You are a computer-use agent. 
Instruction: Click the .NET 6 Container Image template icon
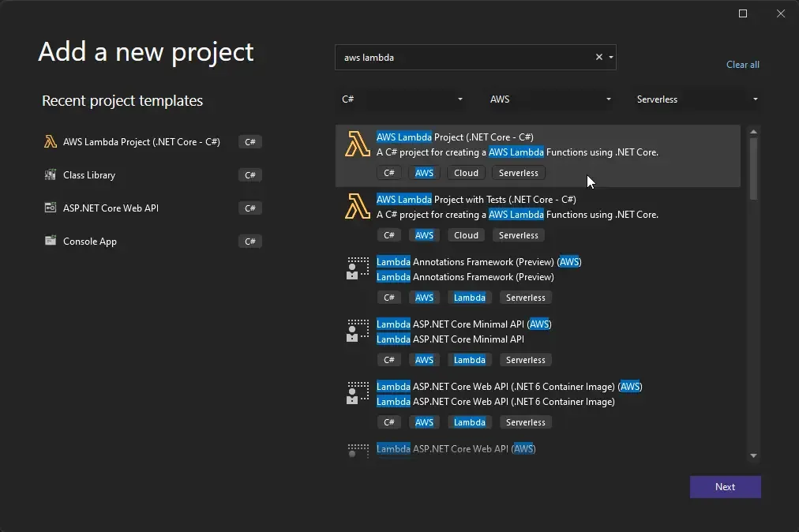[357, 394]
